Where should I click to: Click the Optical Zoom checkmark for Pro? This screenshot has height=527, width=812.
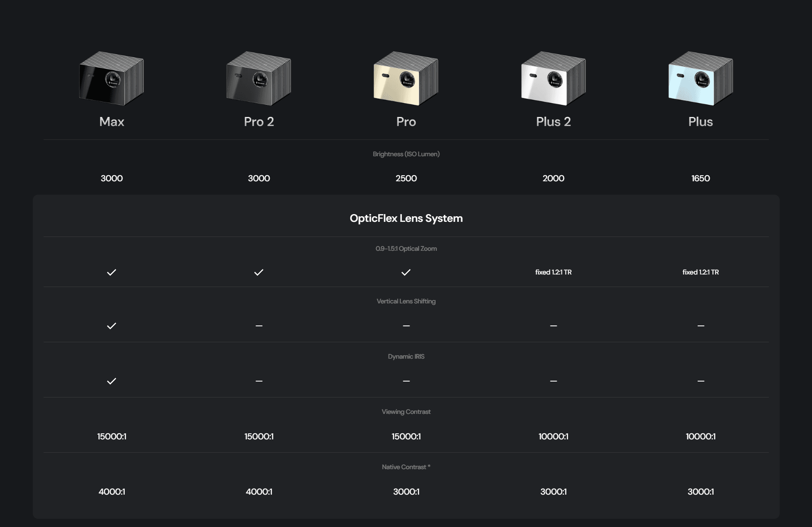[406, 272]
